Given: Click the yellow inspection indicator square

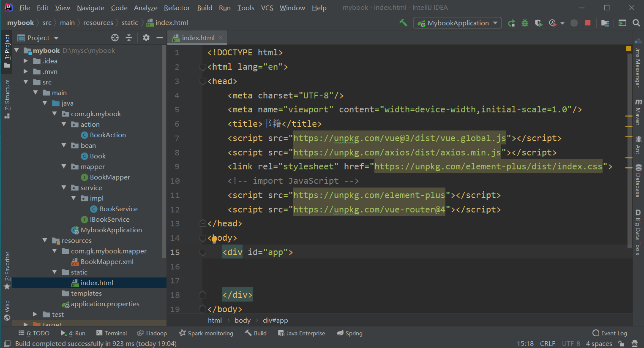Looking at the screenshot, I should coord(629,49).
